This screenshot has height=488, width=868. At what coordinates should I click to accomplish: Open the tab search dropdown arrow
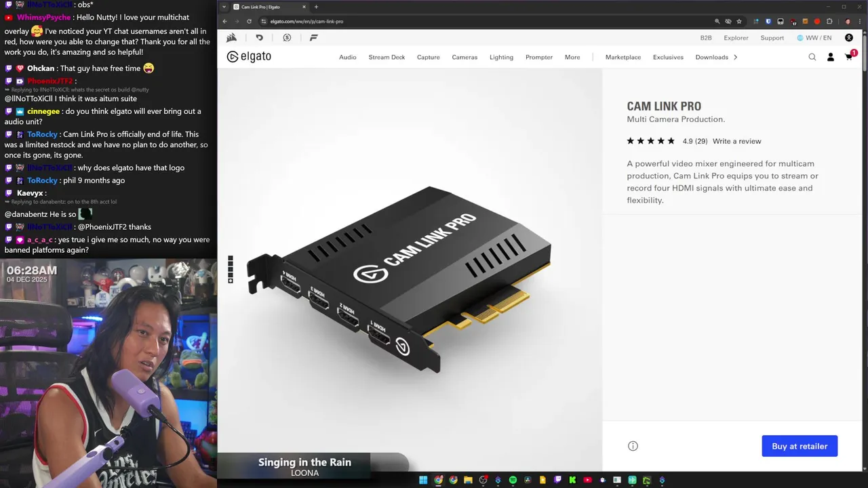[224, 7]
